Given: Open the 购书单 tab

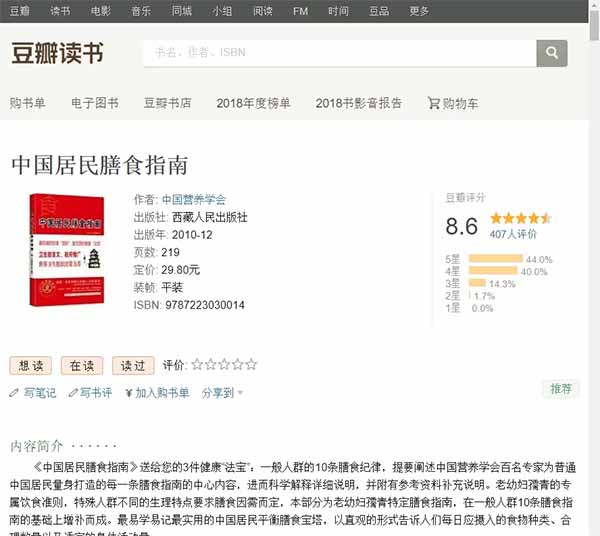Looking at the screenshot, I should point(28,103).
